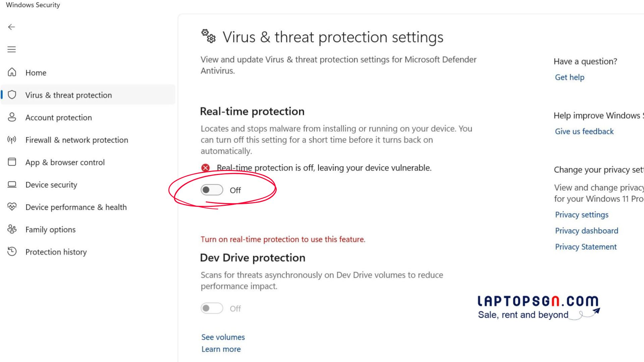Toggle the Dev Drive protection switch

point(212,308)
